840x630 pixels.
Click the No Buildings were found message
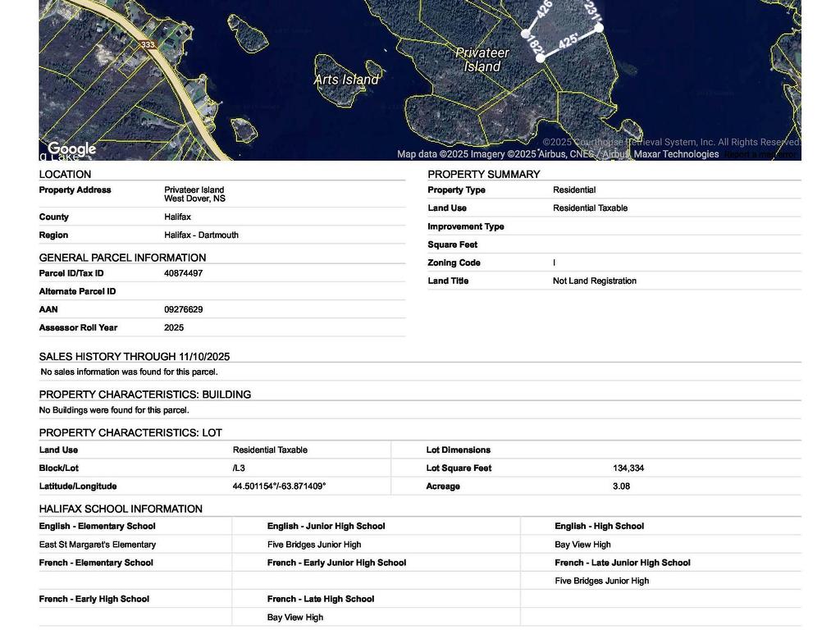[x=114, y=410]
